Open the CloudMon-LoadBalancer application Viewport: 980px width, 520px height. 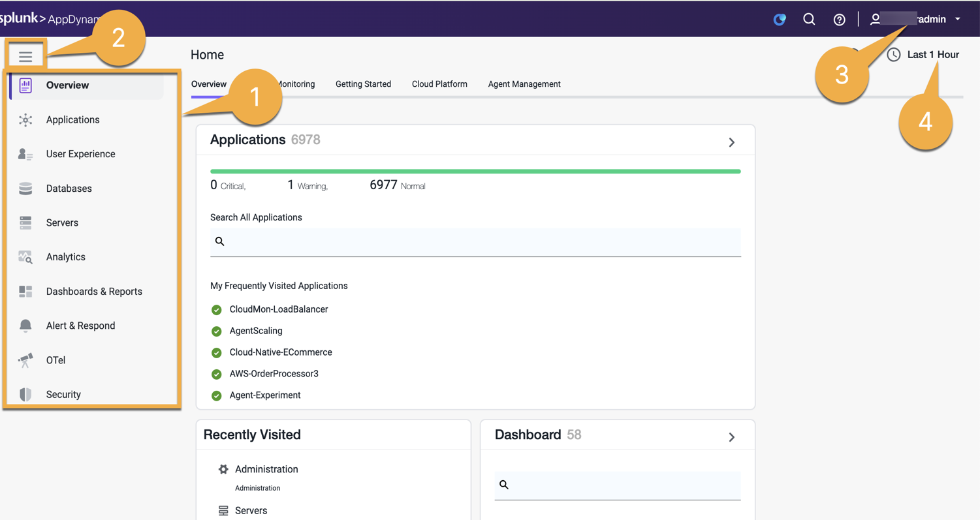coord(278,309)
